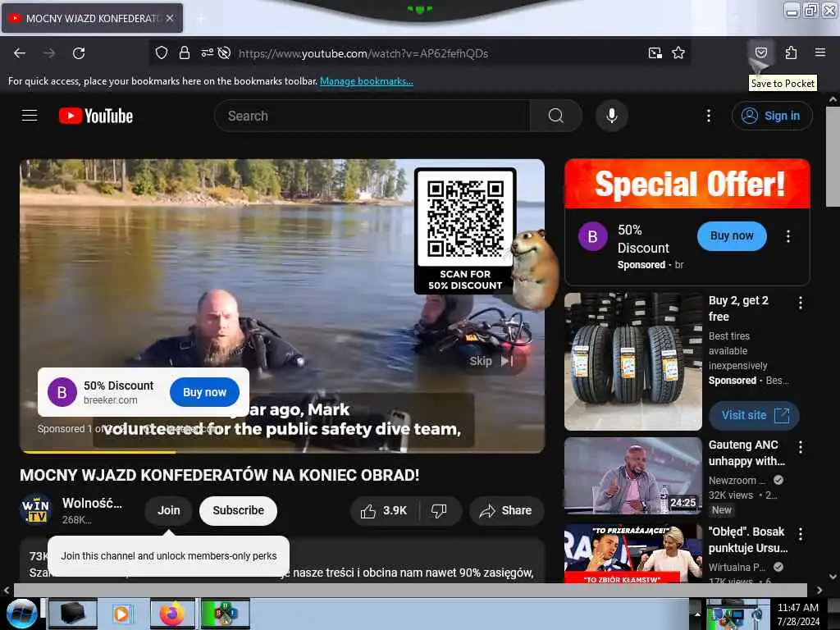840x630 pixels.
Task: Click the breeker.com advertiser link
Action: [x=111, y=400]
